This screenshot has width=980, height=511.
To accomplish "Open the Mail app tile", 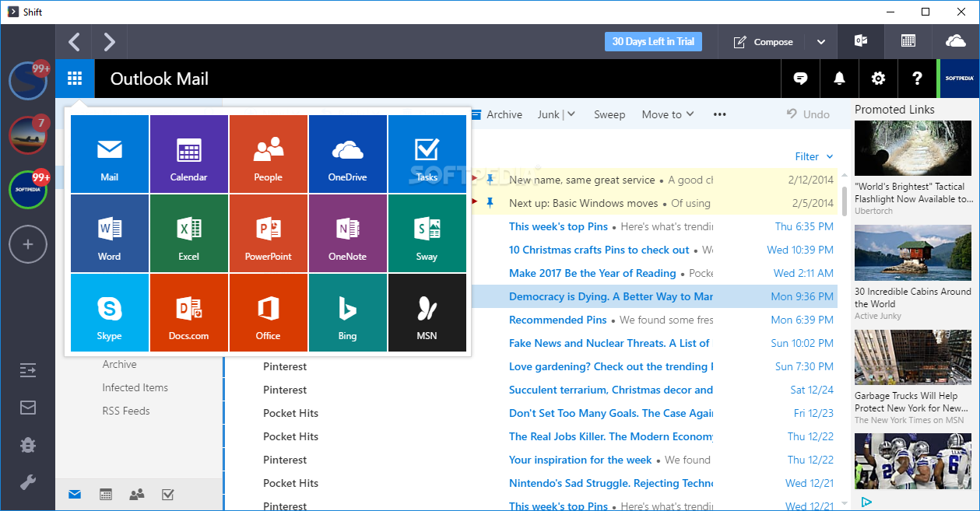I will pyautogui.click(x=110, y=154).
